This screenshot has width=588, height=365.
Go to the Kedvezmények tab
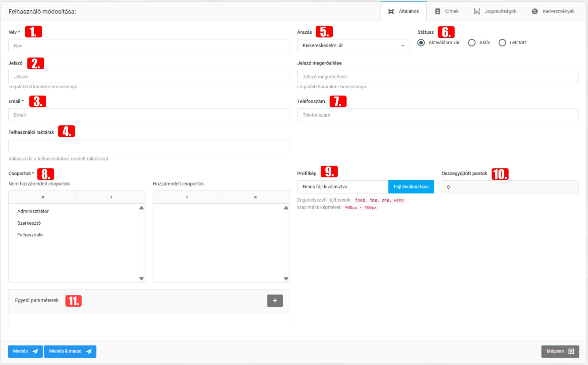[553, 11]
